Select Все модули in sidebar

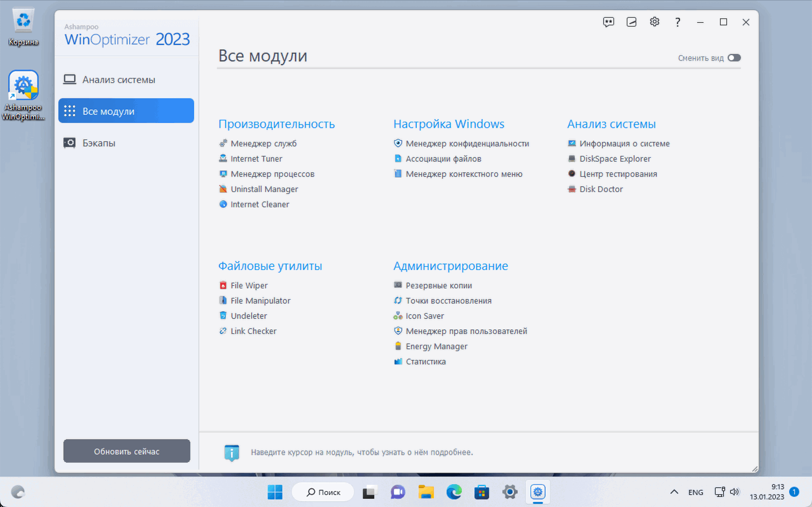[x=126, y=111]
